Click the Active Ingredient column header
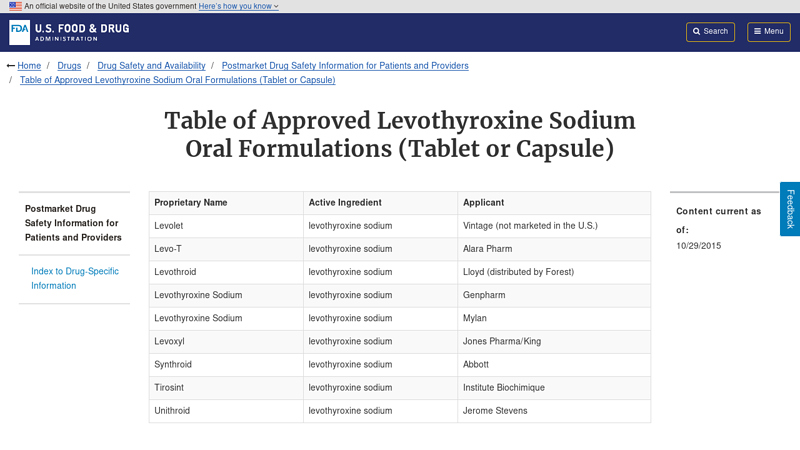 tap(380, 203)
